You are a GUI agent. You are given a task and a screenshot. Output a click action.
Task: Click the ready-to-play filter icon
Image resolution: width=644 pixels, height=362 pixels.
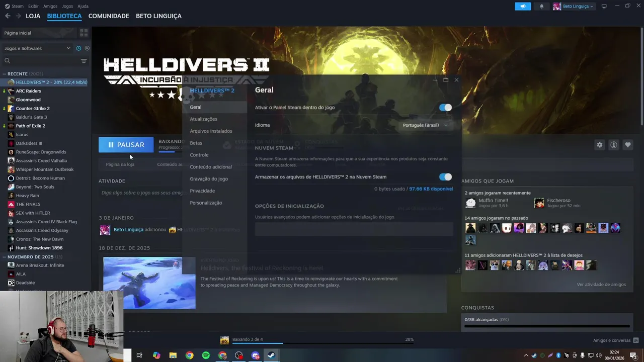[87, 48]
